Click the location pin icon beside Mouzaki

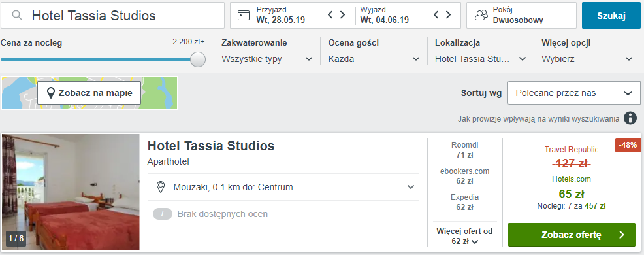161,187
